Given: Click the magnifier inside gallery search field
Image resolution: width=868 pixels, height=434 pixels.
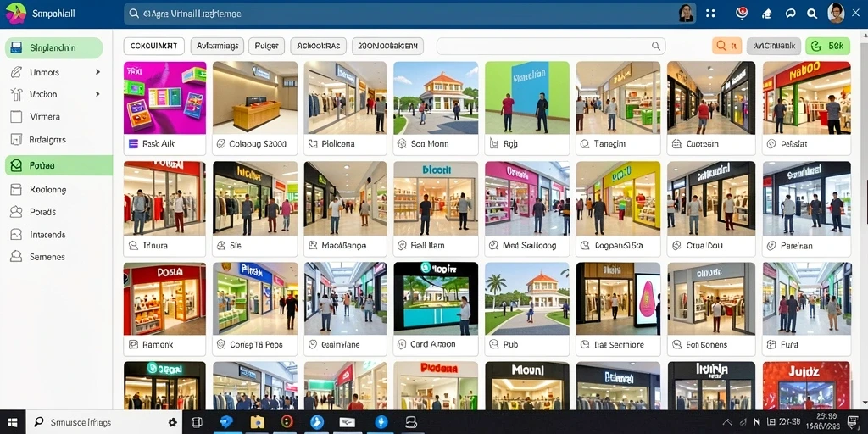Looking at the screenshot, I should [x=656, y=46].
